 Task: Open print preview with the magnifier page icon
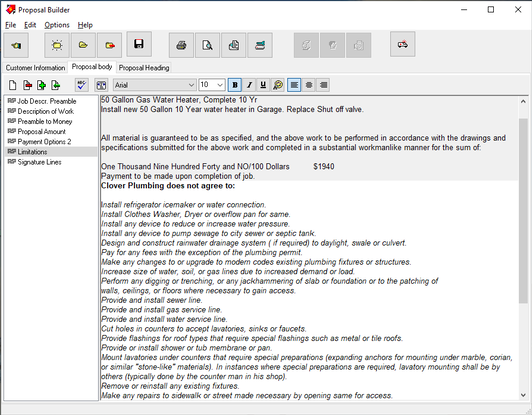coord(207,45)
